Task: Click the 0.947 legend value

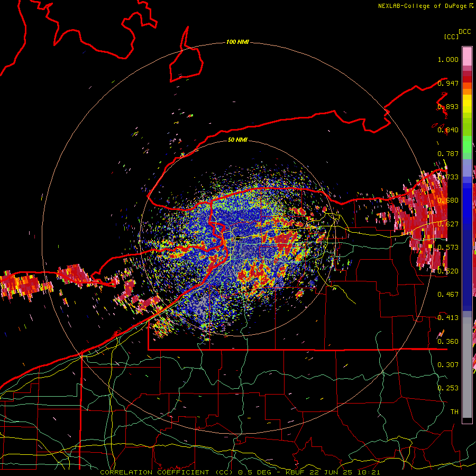Action: pyautogui.click(x=448, y=83)
